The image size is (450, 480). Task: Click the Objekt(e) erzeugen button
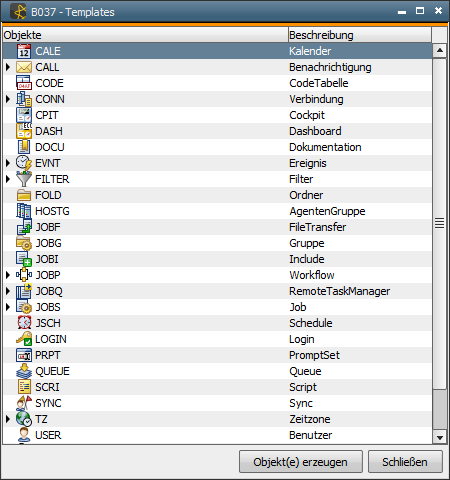coord(301,462)
